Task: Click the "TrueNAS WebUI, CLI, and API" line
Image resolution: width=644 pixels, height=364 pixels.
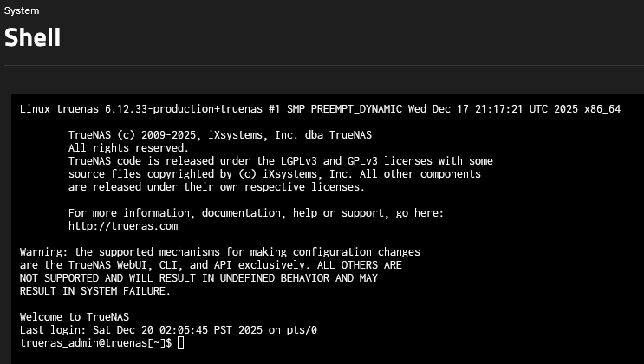Action: point(211,265)
